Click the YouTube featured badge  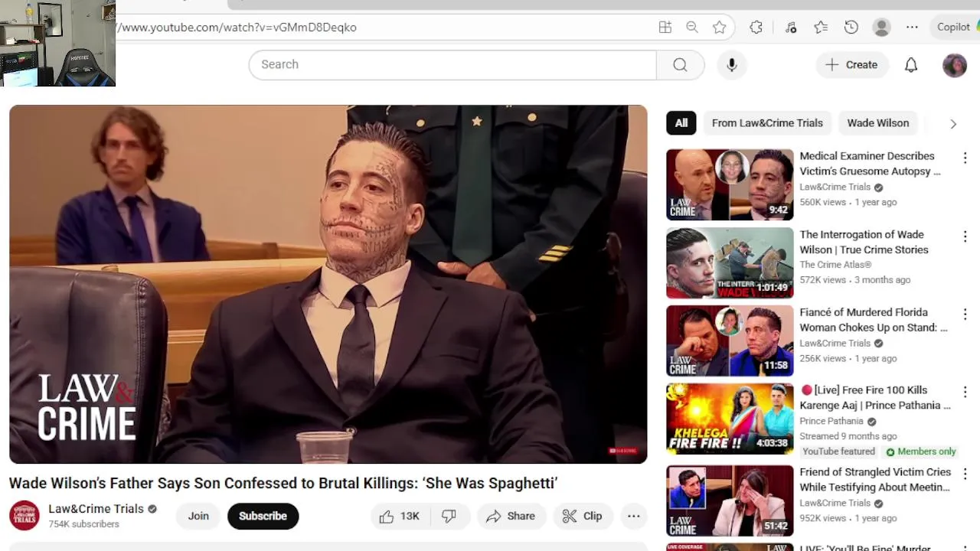(x=838, y=452)
